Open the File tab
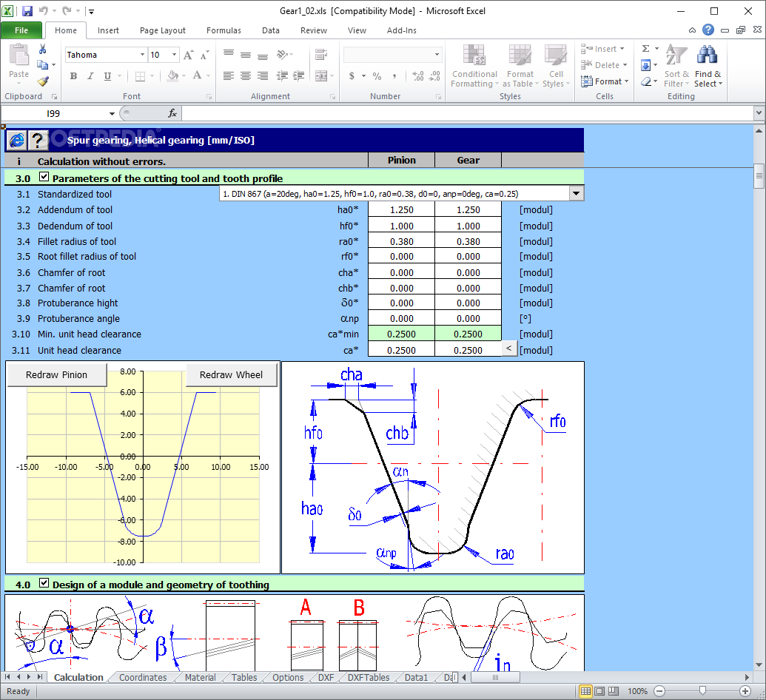Image resolution: width=766 pixels, height=700 pixels. pos(21,30)
